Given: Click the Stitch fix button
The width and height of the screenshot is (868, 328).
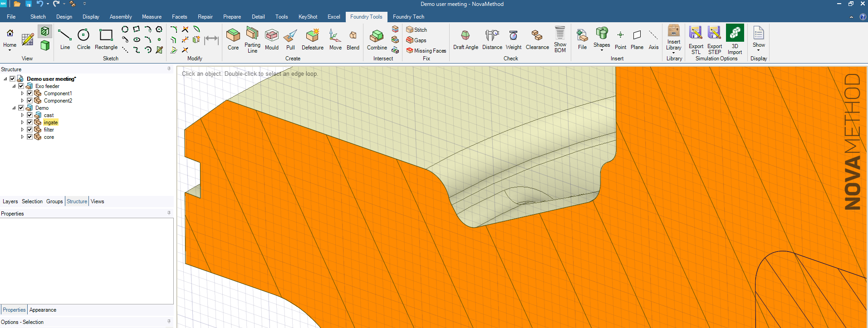Looking at the screenshot, I should click(x=417, y=30).
